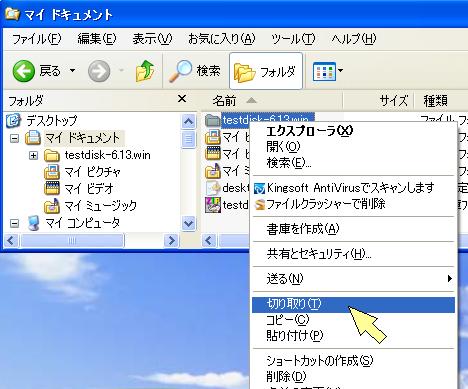Choose 検索(E)... in context menu
Image resolution: width=468 pixels, height=389 pixels.
tap(353, 163)
